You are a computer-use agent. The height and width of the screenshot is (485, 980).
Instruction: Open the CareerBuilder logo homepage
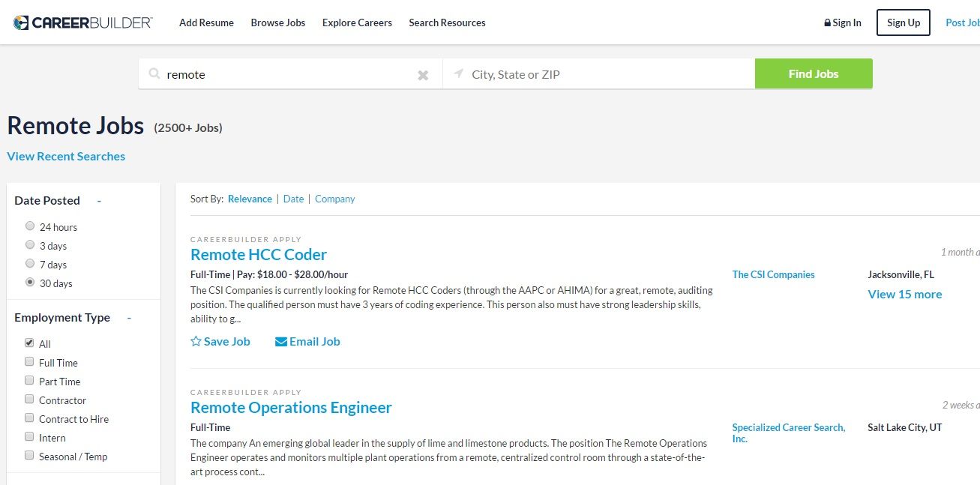click(82, 22)
